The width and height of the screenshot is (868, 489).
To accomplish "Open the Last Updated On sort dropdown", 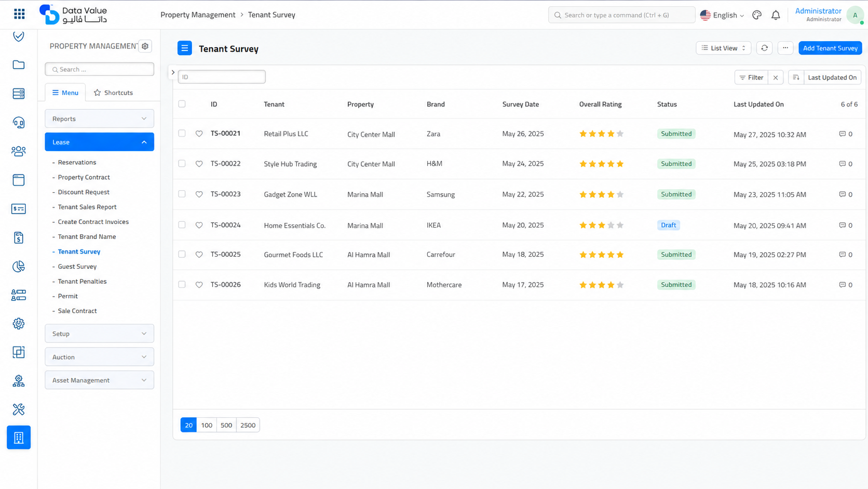I will pyautogui.click(x=832, y=77).
